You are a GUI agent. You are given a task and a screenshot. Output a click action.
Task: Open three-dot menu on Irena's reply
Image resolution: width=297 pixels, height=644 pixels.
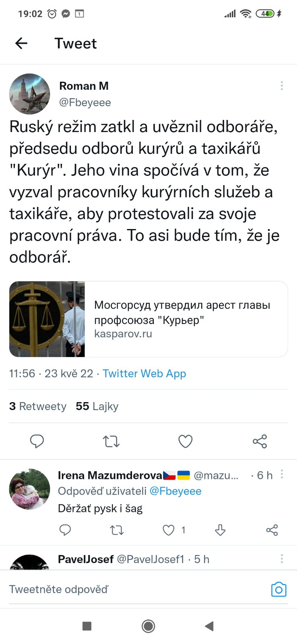click(282, 475)
